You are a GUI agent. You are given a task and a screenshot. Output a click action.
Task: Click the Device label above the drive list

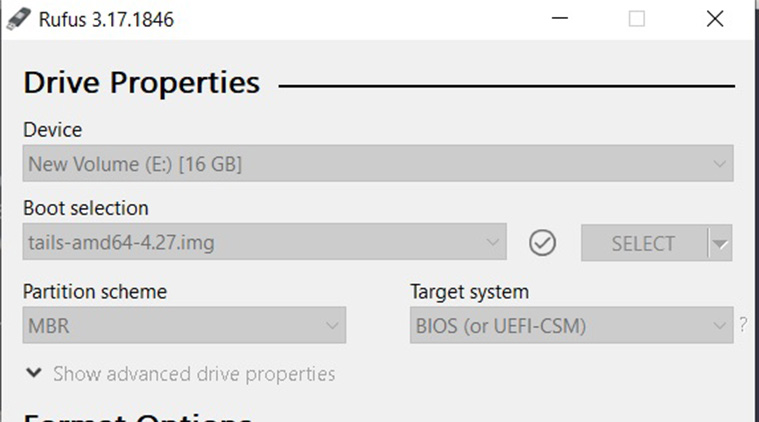[52, 129]
